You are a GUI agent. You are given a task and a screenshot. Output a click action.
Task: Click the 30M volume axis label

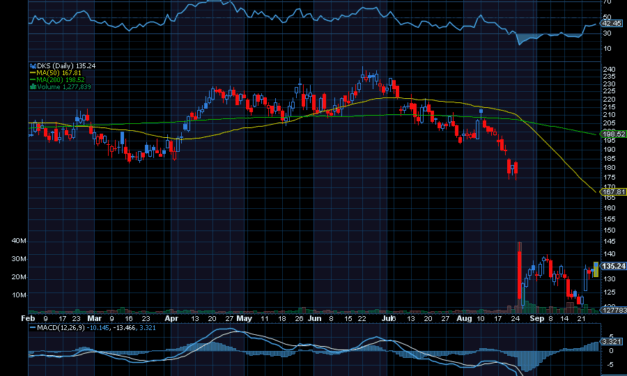click(x=19, y=259)
